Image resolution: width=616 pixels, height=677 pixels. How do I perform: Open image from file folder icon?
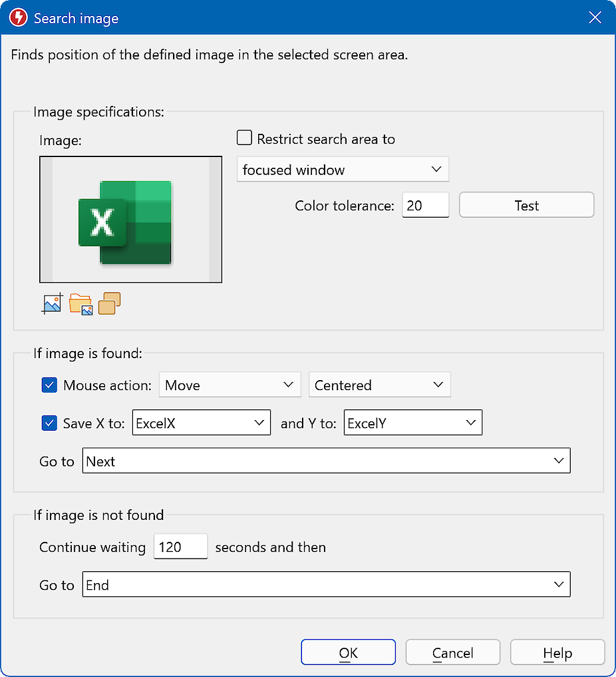(80, 304)
